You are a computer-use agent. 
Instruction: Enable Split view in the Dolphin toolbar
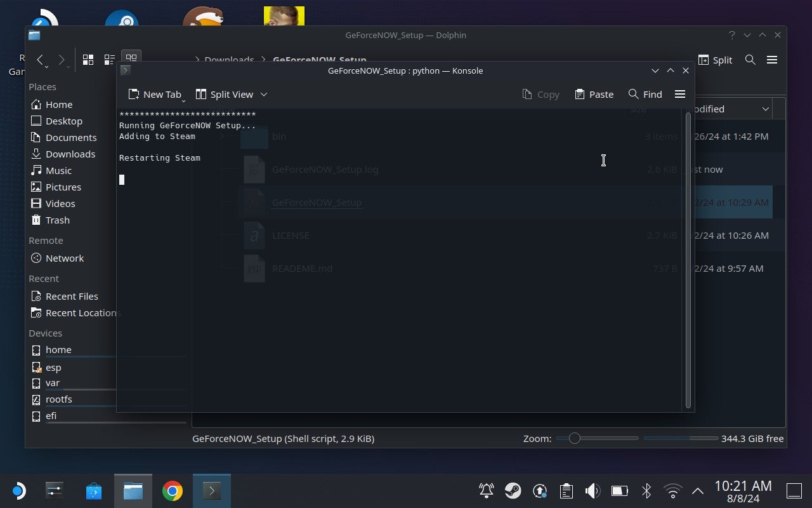pyautogui.click(x=716, y=60)
